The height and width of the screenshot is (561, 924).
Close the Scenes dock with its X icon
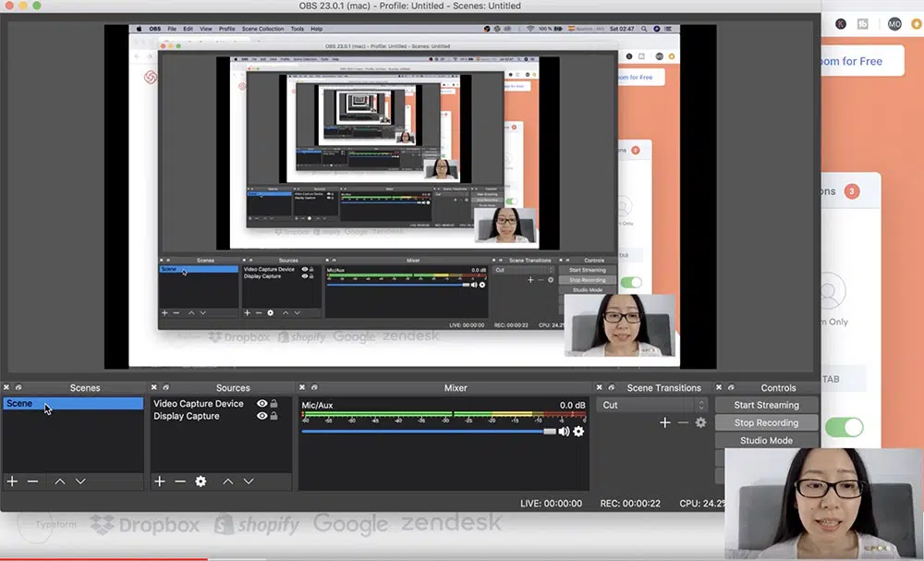(x=6, y=387)
